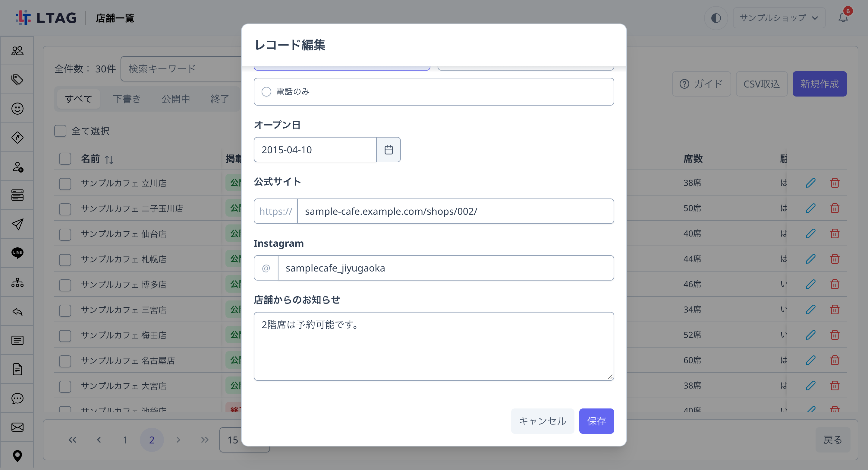Open the LINE sidebar icon
This screenshot has height=470, width=868.
click(17, 253)
